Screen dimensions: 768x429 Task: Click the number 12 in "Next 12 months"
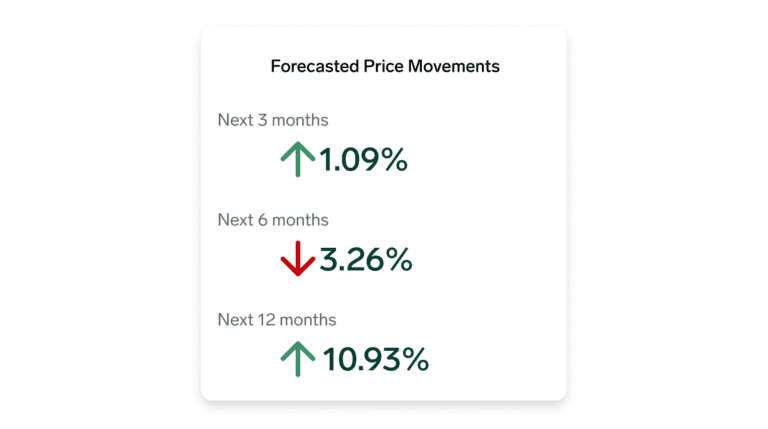pyautogui.click(x=266, y=320)
